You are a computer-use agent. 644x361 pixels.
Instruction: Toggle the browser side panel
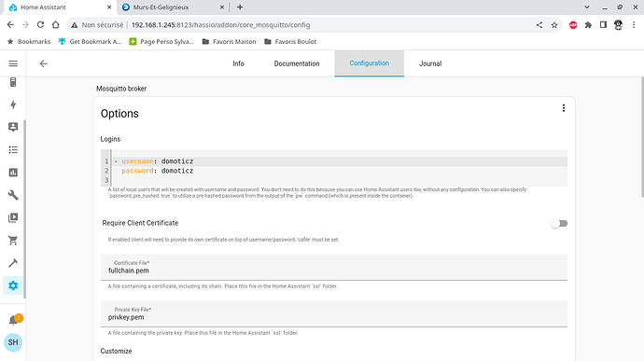coord(603,25)
